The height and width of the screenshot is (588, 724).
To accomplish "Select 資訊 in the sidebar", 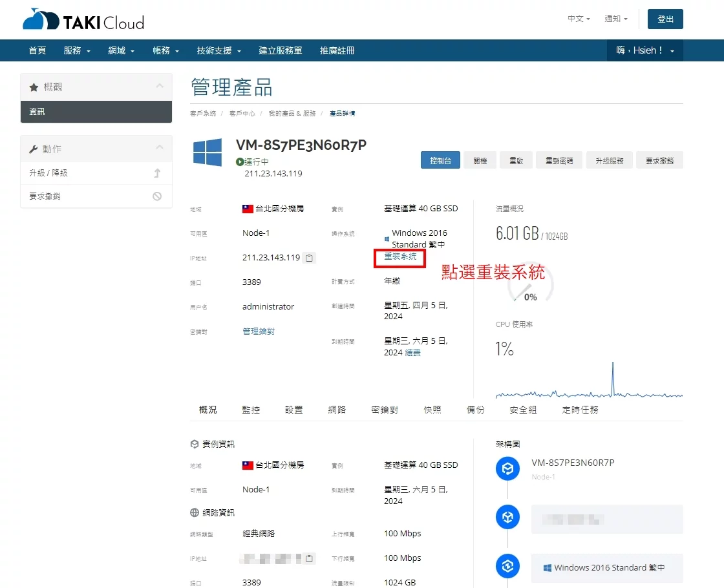I will (96, 112).
